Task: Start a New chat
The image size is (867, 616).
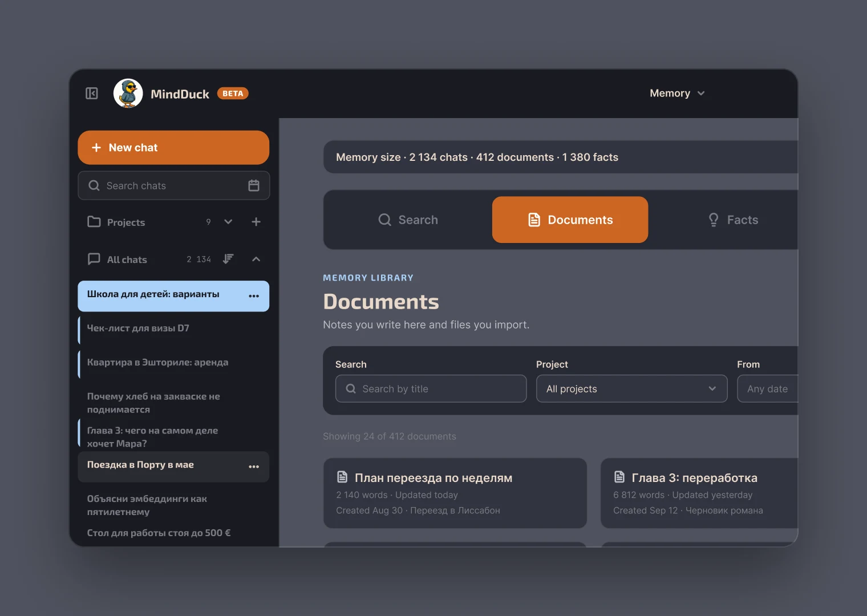Action: 173,148
